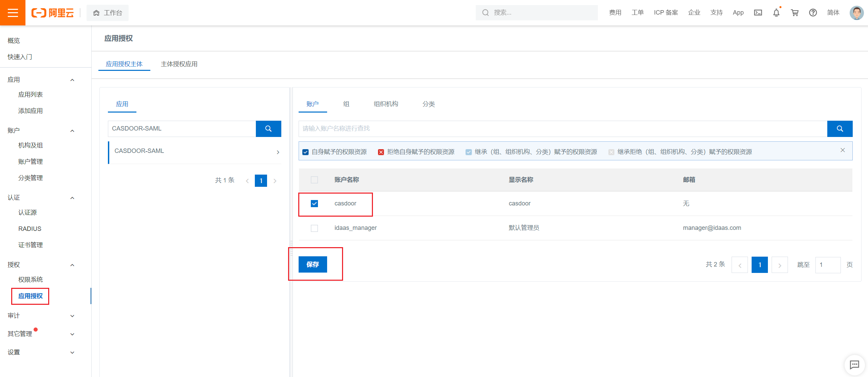The image size is (868, 377).
Task: Toggle the select-all checkbox in table header
Action: pos(314,180)
